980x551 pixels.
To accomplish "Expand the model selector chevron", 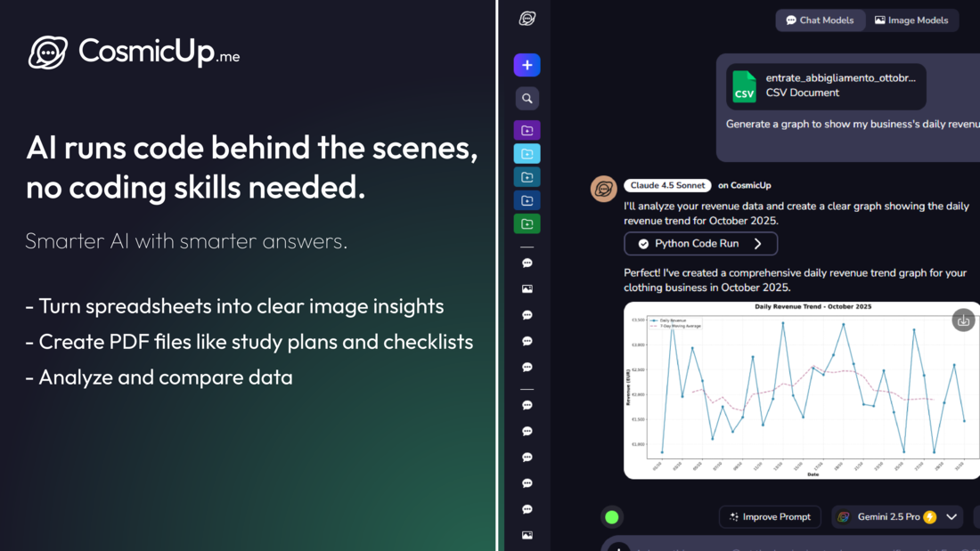I will coord(951,516).
